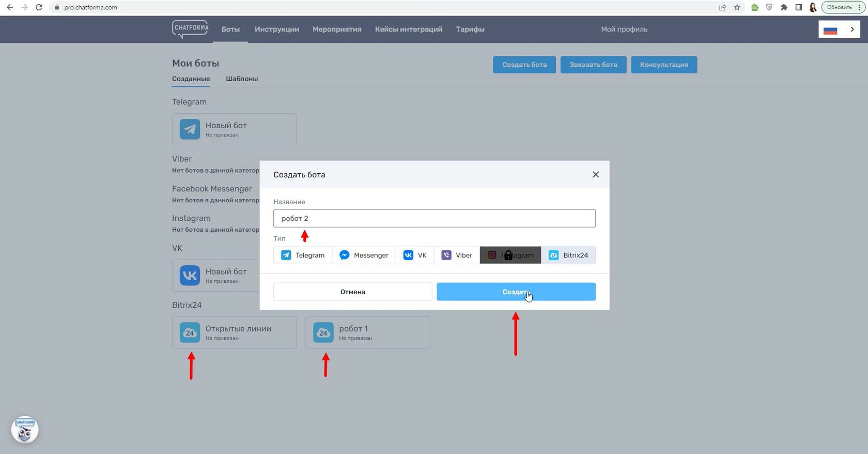
Task: Open the Тарифы menu item
Action: (x=470, y=29)
